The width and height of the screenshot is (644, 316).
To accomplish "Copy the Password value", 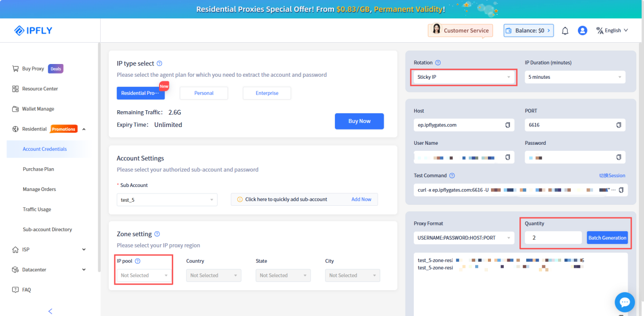I will click(x=619, y=157).
